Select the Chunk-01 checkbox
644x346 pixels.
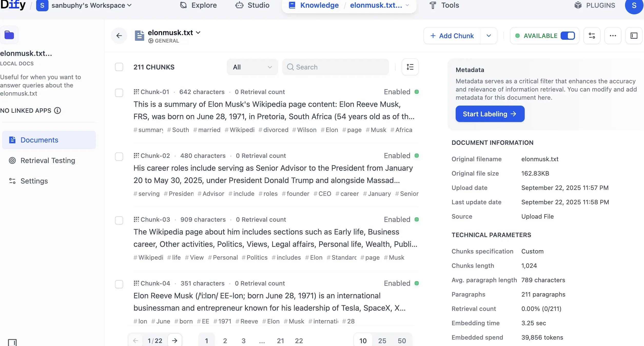pyautogui.click(x=119, y=93)
